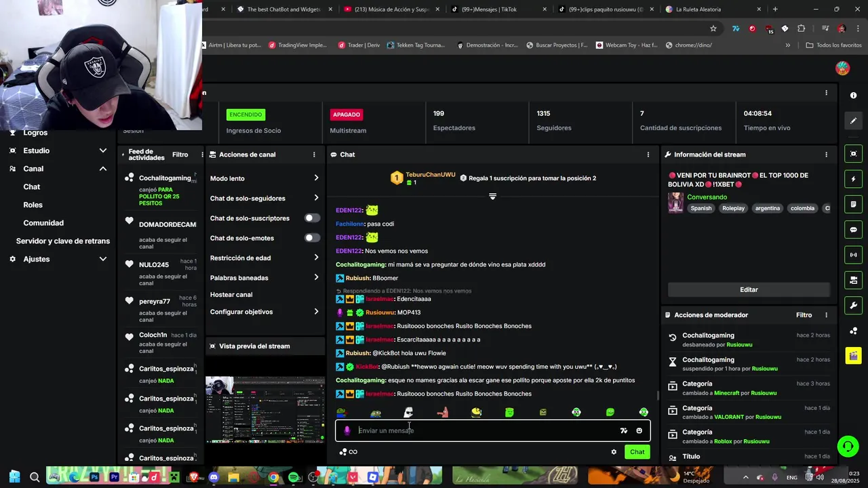Open Todos los favoritos folder
The width and height of the screenshot is (868, 488).
833,45
